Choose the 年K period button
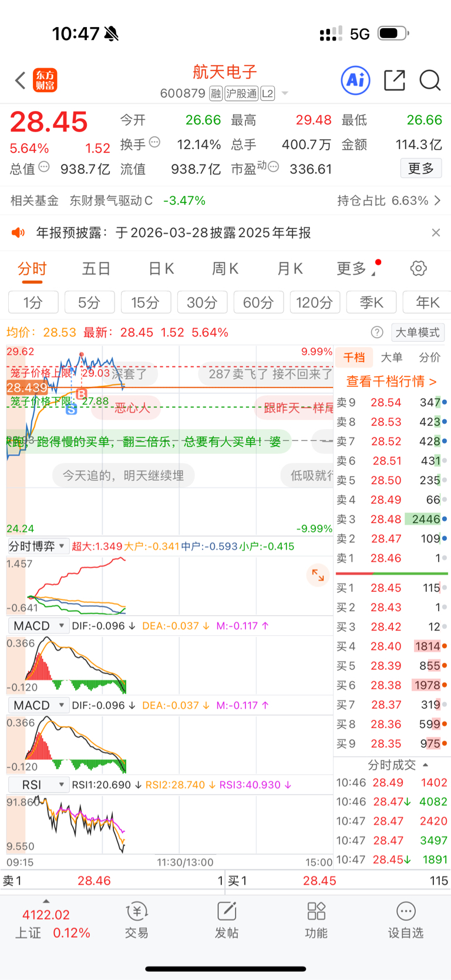This screenshot has height=980, width=451. coord(428,302)
